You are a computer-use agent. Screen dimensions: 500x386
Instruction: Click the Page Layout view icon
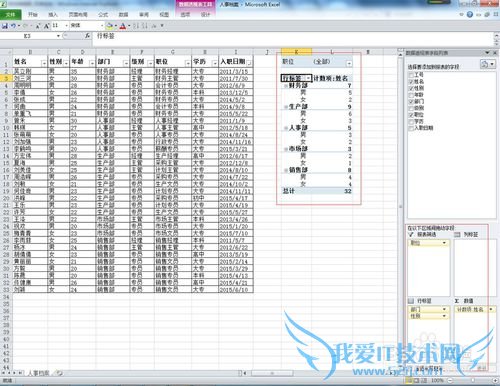pyautogui.click(x=416, y=380)
